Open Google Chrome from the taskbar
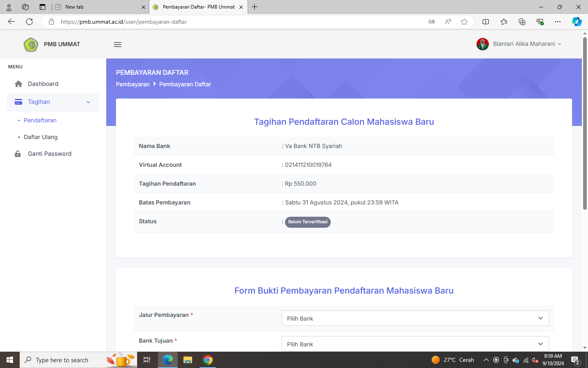Screen dimensions: 588x368 [208, 360]
